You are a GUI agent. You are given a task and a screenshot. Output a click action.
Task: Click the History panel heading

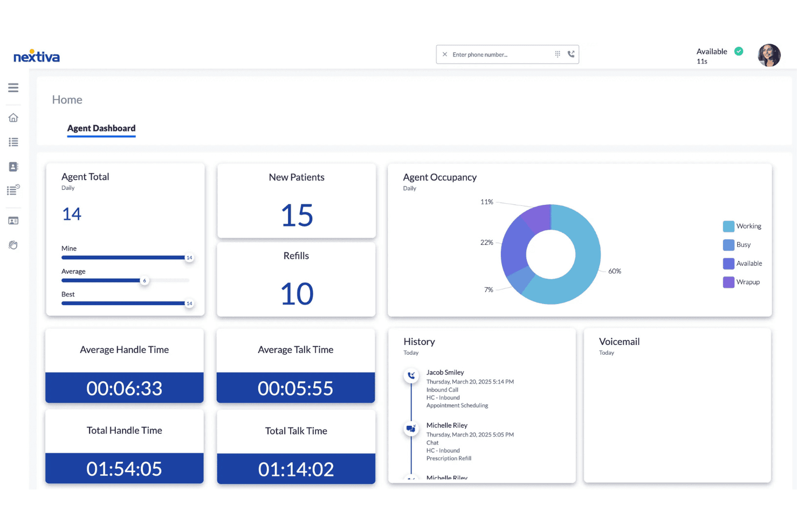click(x=419, y=342)
